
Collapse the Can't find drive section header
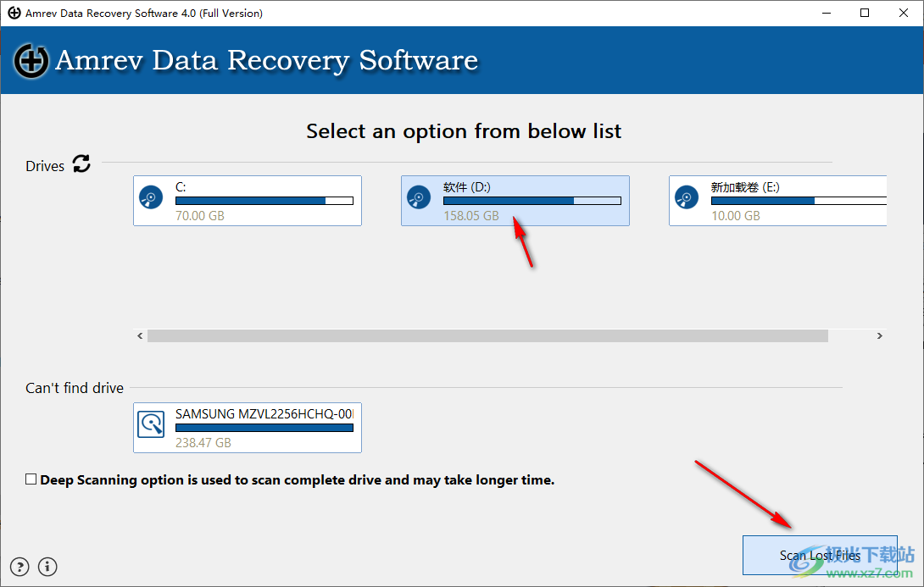pyautogui.click(x=75, y=387)
